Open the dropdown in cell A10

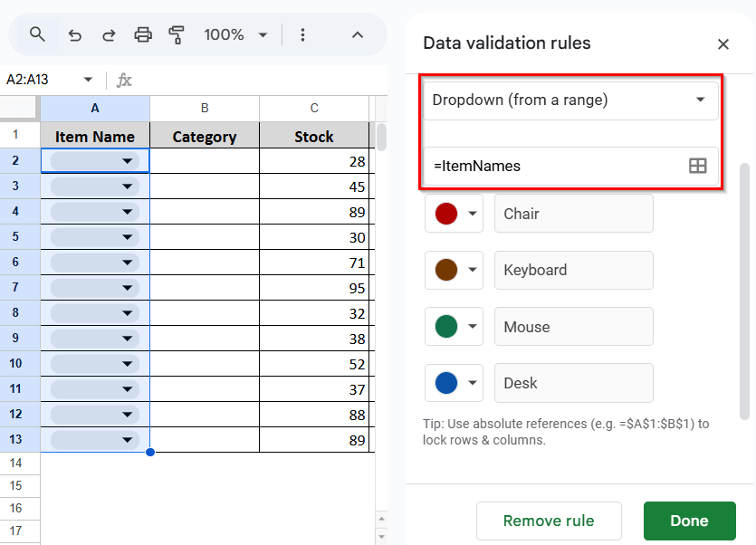[128, 364]
